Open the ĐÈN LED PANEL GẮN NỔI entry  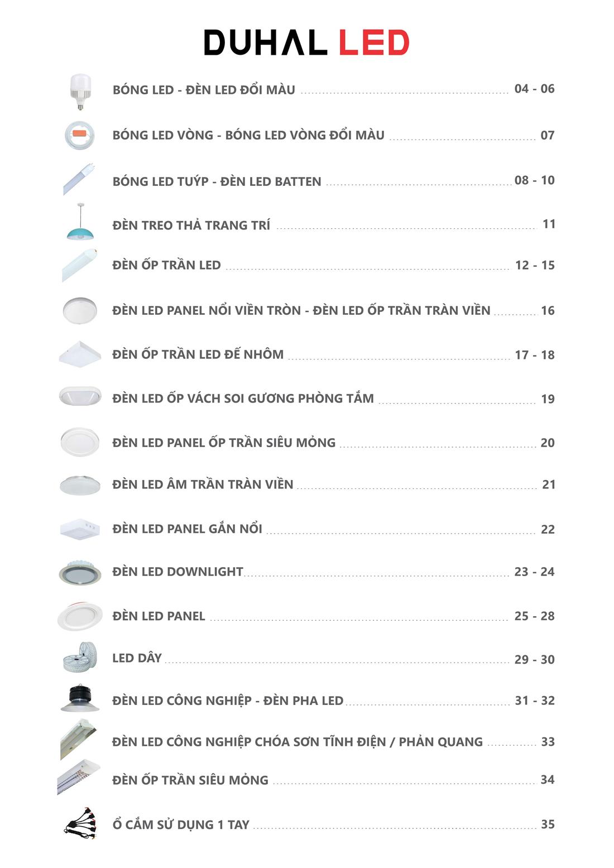point(187,528)
